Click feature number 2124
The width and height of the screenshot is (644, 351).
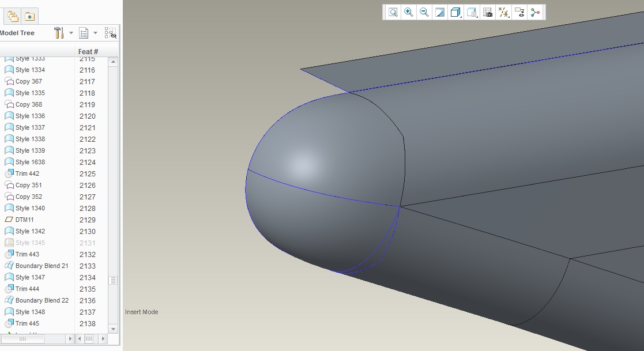point(88,162)
